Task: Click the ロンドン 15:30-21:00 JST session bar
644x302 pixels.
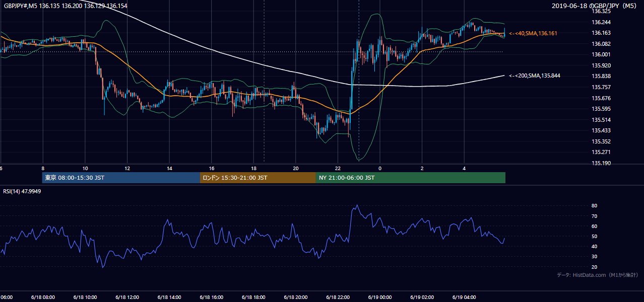Action: tap(258, 178)
